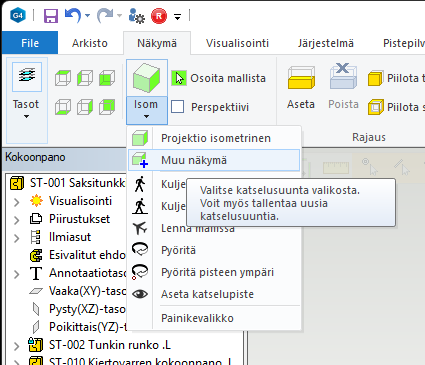Click the Aseta clipping button
This screenshot has width=425, height=365.
point(301,87)
